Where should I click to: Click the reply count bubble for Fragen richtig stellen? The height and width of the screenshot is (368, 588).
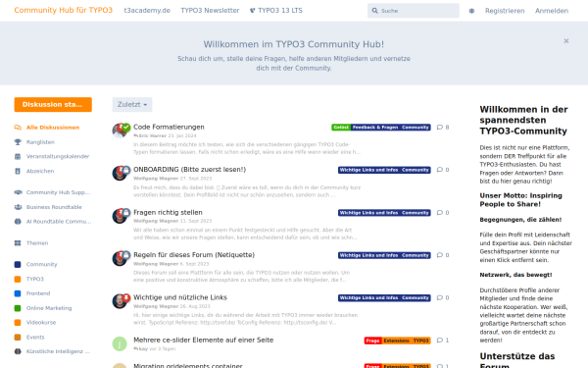click(x=443, y=213)
